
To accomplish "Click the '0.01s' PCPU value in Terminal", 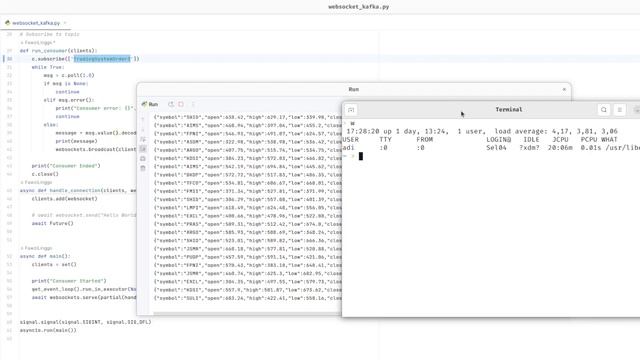I will coord(591,148).
